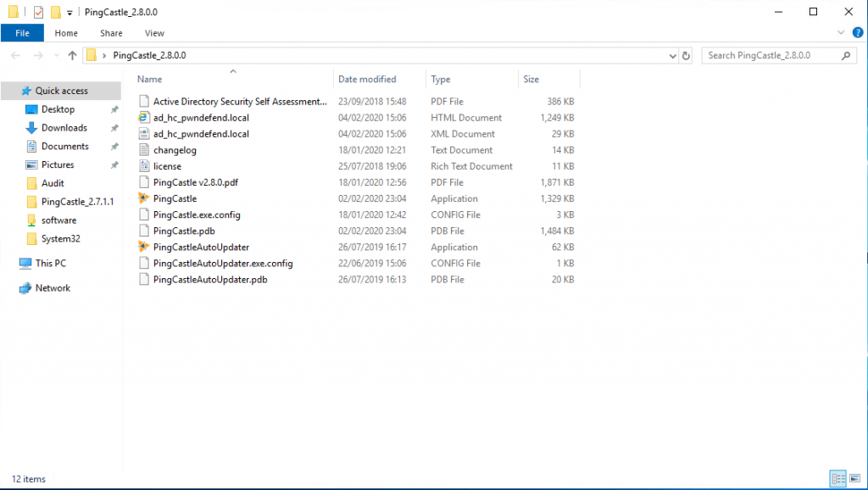Screen dimensions: 868x490
Task: Toggle details view in the status bar
Action: (x=837, y=479)
